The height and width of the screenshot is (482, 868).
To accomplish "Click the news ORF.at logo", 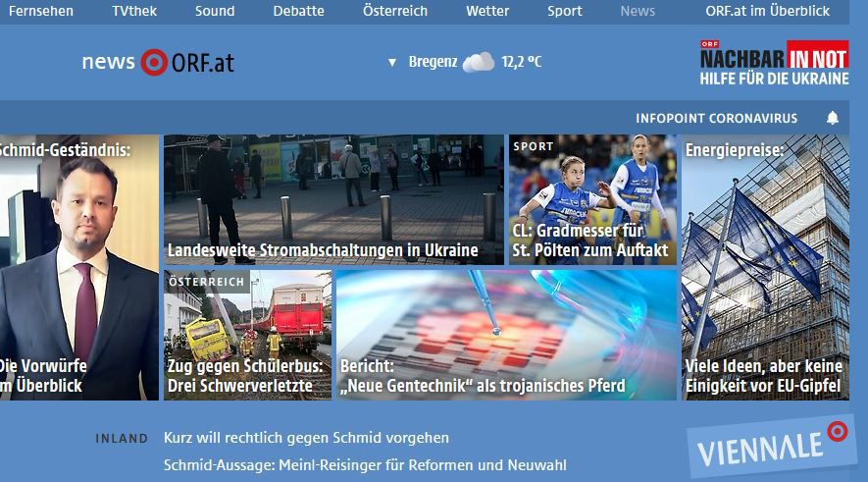I will 158,63.
